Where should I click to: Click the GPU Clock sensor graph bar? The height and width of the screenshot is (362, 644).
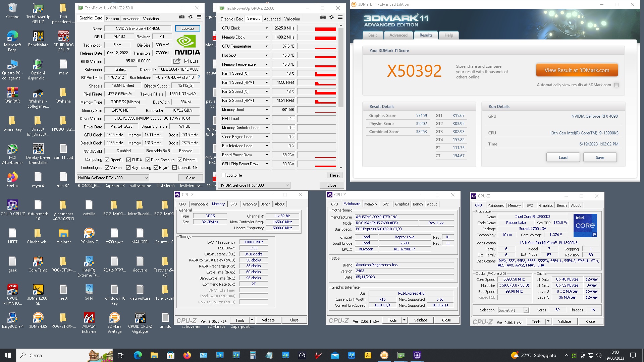(317, 28)
